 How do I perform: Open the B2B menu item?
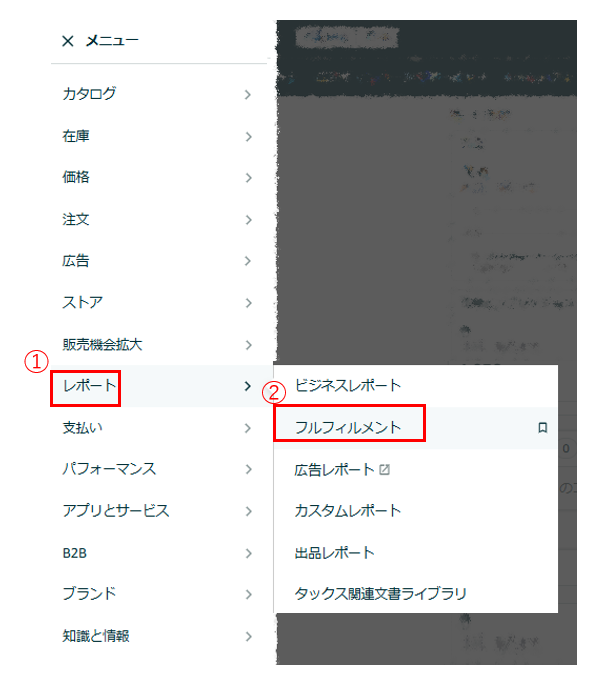click(75, 553)
